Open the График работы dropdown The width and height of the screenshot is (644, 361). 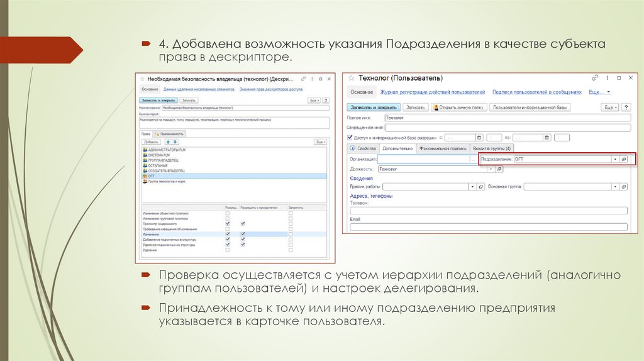tap(471, 187)
